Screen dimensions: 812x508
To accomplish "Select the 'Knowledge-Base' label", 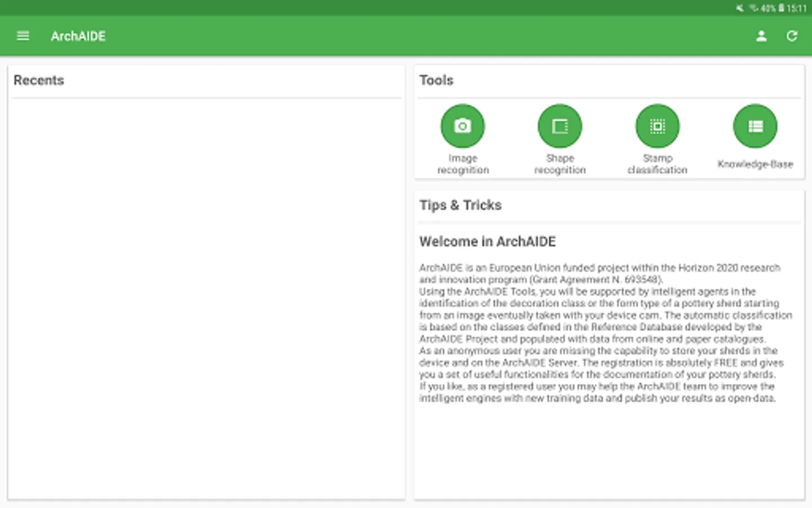I will tap(755, 164).
